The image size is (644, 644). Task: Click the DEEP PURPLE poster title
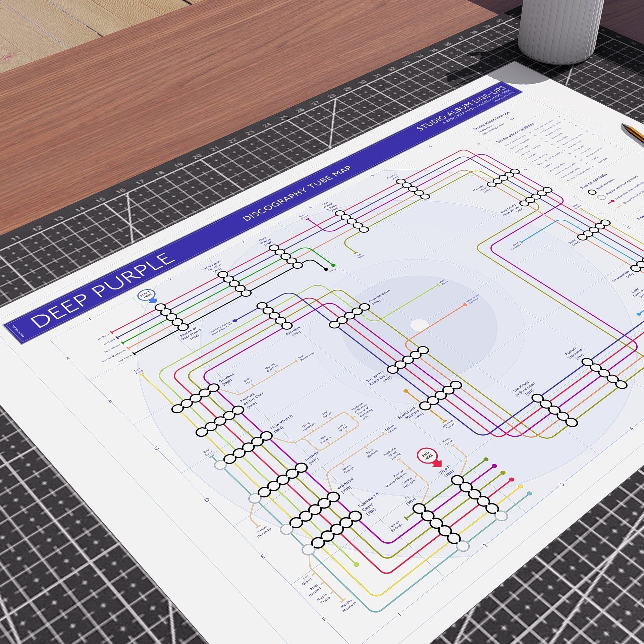click(x=102, y=290)
